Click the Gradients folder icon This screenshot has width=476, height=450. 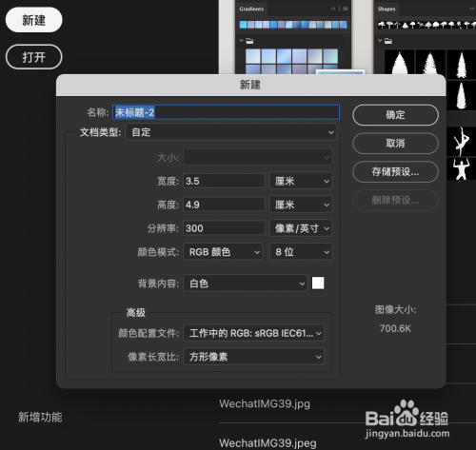(249, 41)
